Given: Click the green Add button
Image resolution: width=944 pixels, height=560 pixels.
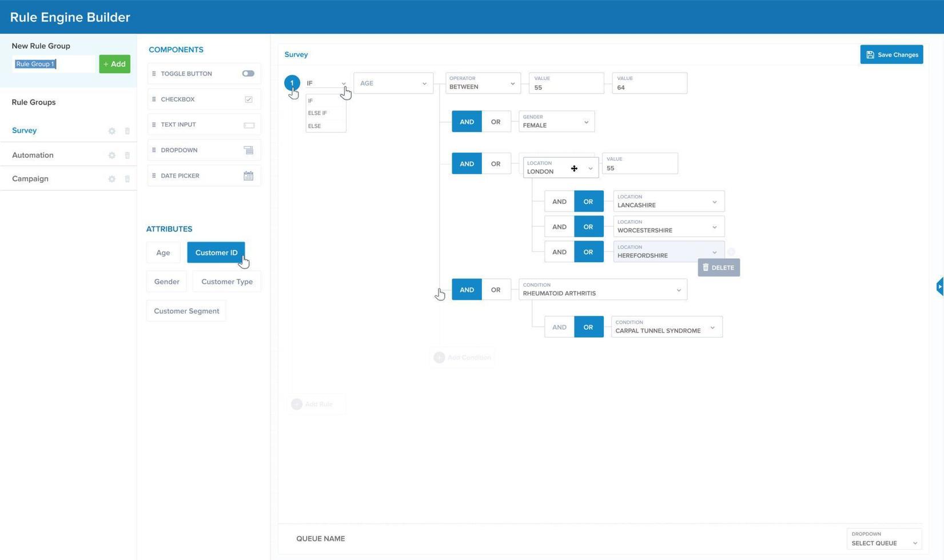Looking at the screenshot, I should tap(114, 63).
